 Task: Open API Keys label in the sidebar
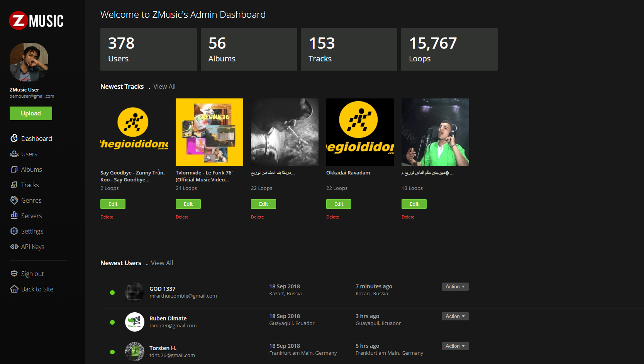click(33, 247)
